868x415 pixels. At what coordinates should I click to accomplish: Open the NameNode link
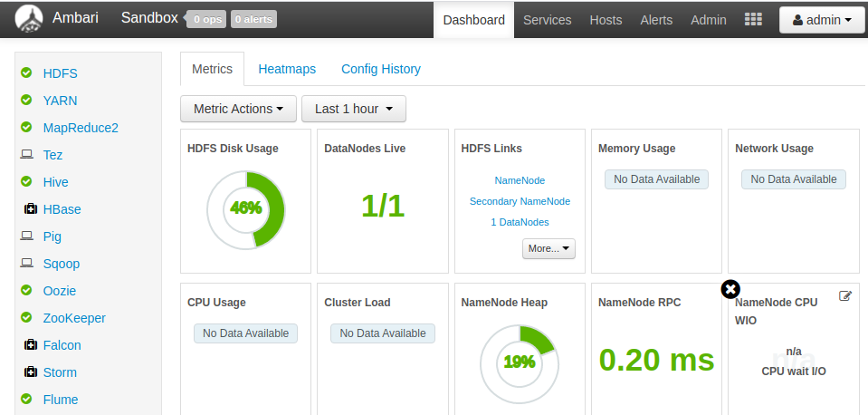[x=520, y=180]
